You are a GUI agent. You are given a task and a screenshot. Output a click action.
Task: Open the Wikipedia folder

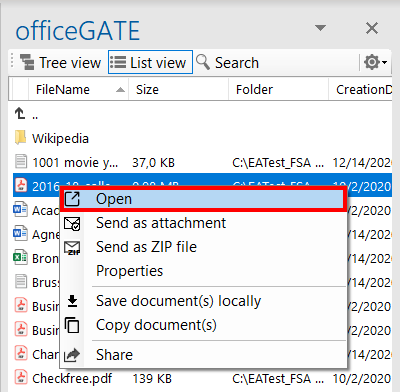pos(60,139)
